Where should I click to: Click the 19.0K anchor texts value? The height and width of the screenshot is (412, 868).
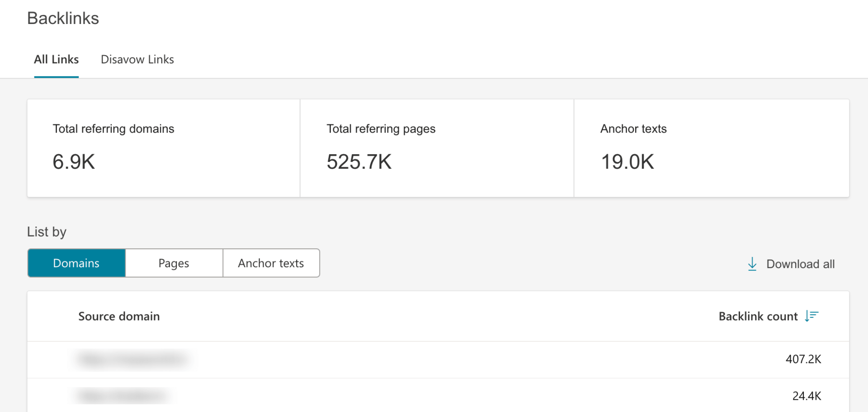pyautogui.click(x=627, y=161)
